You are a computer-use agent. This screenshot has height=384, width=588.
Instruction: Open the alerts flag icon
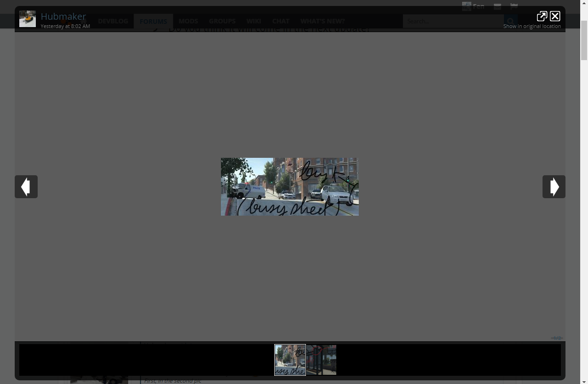514,6
